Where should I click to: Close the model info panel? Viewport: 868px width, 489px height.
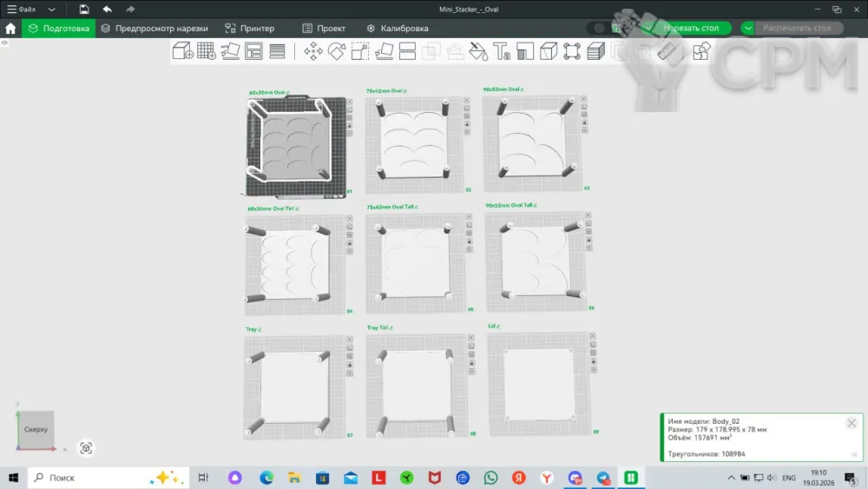pyautogui.click(x=852, y=424)
